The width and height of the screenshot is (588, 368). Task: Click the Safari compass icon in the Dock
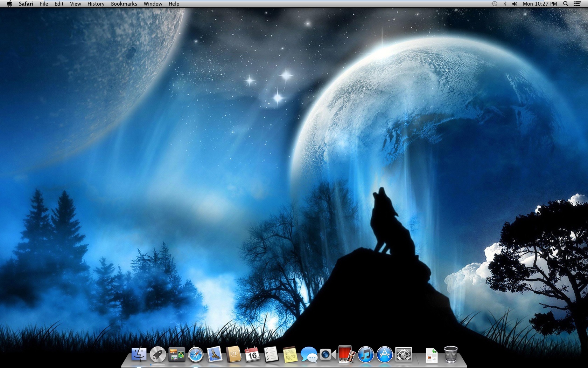[x=196, y=355]
